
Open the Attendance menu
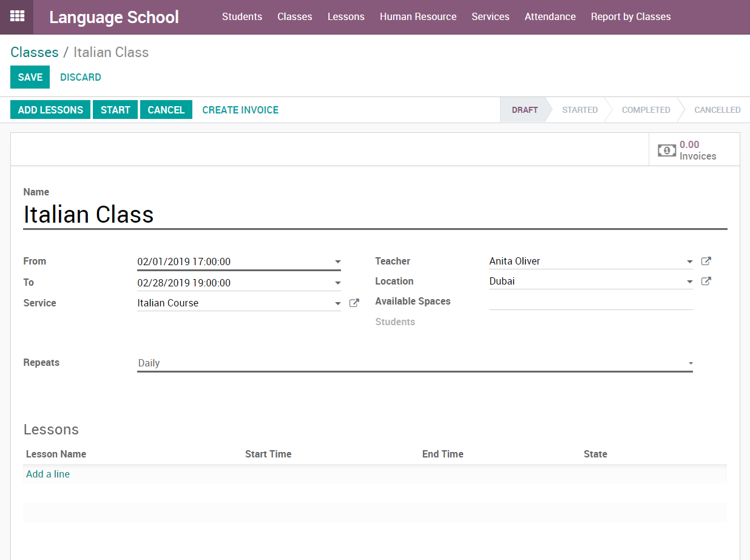pos(550,17)
